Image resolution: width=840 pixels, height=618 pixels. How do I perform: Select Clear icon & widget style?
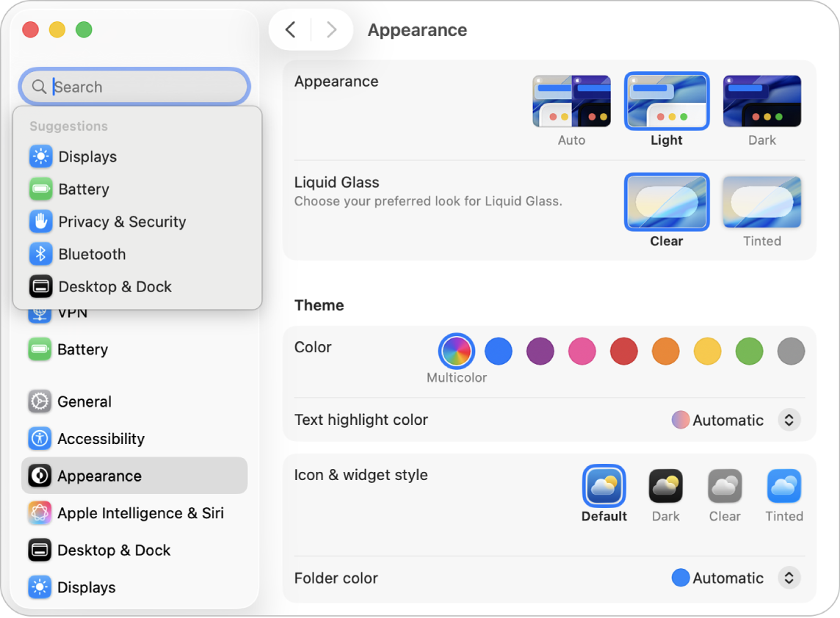click(725, 486)
